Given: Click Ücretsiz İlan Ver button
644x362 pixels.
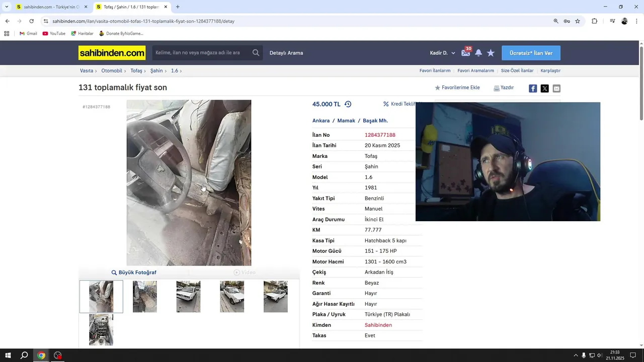Looking at the screenshot, I should pyautogui.click(x=531, y=53).
